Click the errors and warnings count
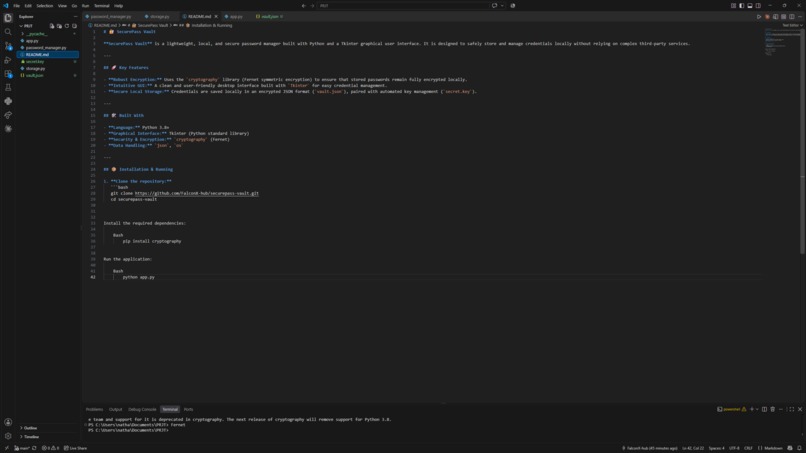806x453 pixels. pos(50,448)
